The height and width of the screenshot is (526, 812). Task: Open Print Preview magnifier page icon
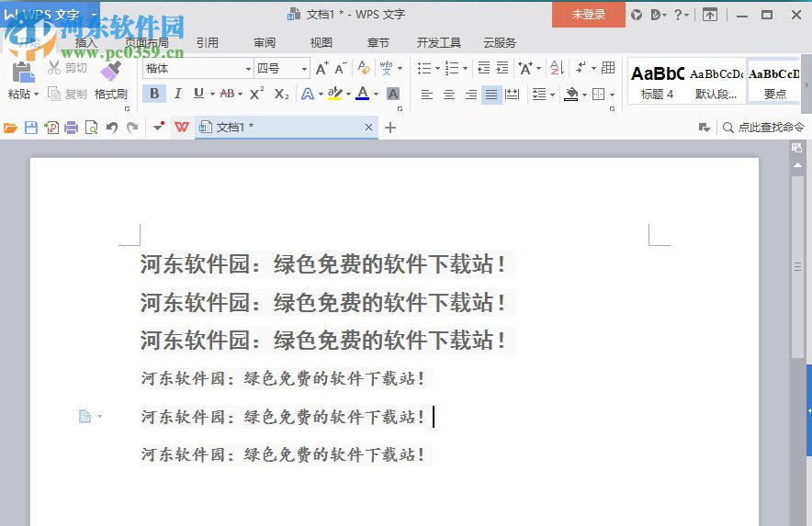[91, 128]
